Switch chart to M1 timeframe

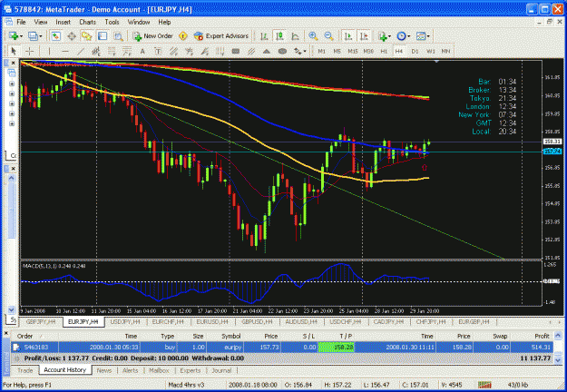coord(321,52)
